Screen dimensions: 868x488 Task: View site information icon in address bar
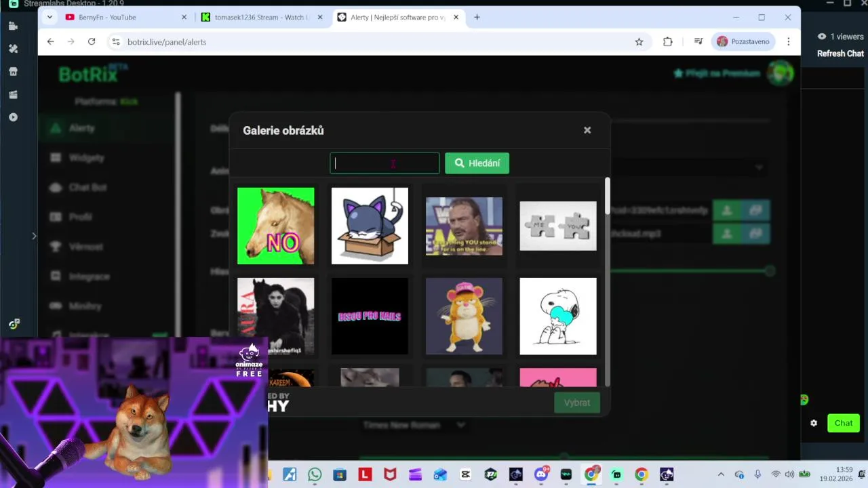click(x=116, y=41)
